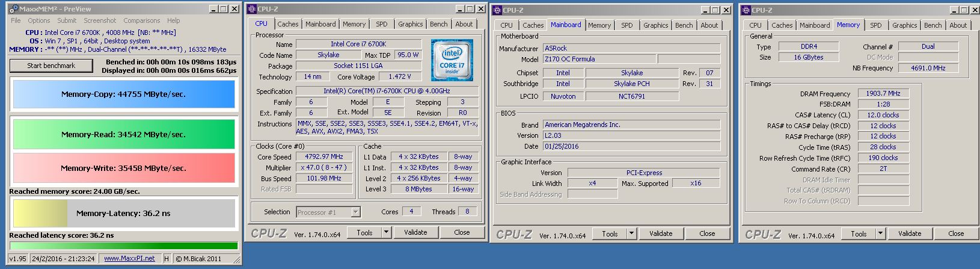Viewport: 980px width, 269px height.
Task: Select Caches tab in Mainboard window
Action: [x=533, y=25]
